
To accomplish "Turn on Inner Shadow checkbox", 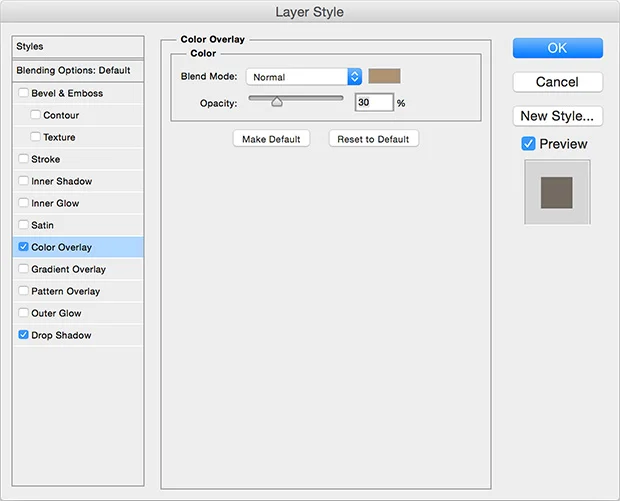I will (x=23, y=181).
